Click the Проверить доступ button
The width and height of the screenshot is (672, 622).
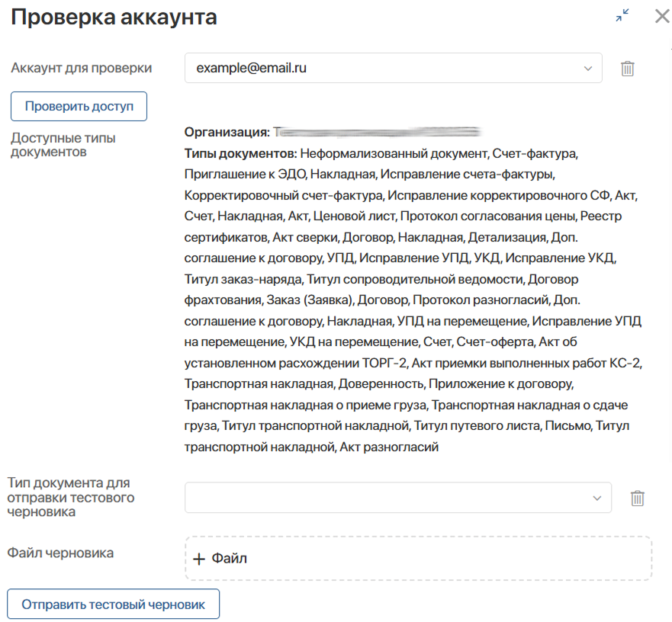[79, 106]
